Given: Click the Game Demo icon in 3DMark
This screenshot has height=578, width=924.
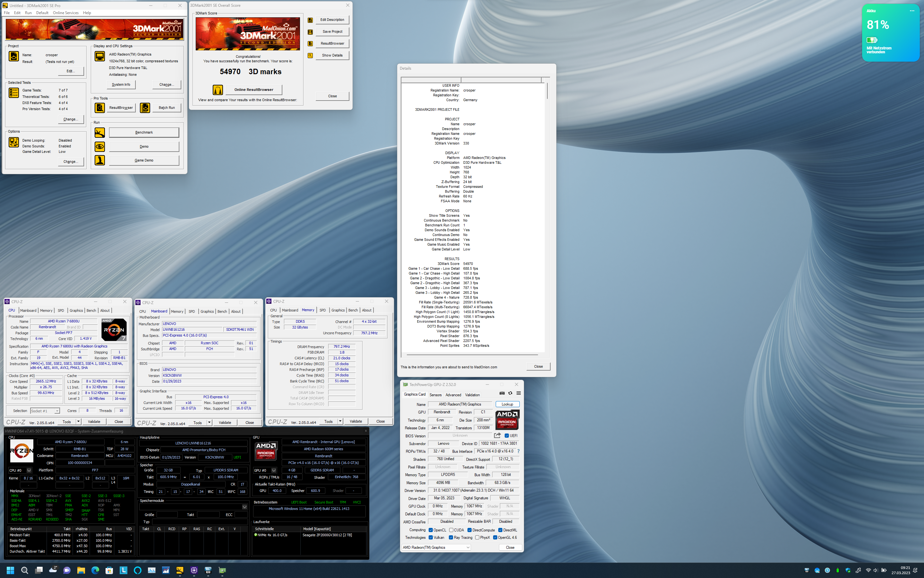Looking at the screenshot, I should [100, 160].
